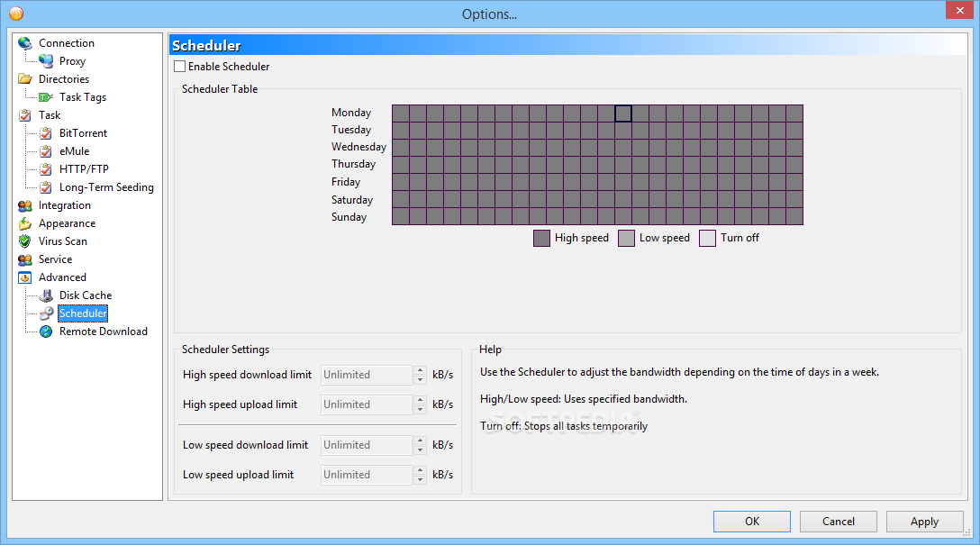The image size is (980, 545).
Task: Click the Disk Cache icon
Action: click(x=46, y=295)
